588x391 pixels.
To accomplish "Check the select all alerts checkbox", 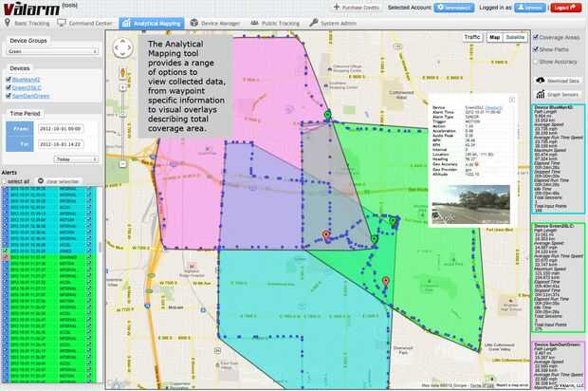I will (x=5, y=181).
